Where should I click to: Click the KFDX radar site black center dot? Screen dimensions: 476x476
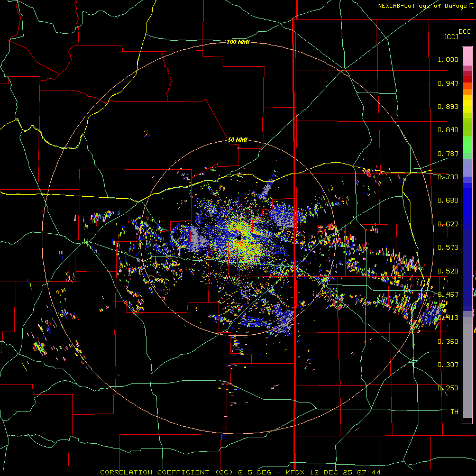(239, 238)
